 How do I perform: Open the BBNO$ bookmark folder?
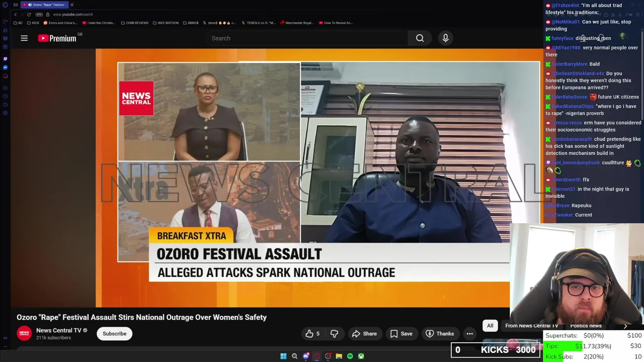point(191,23)
